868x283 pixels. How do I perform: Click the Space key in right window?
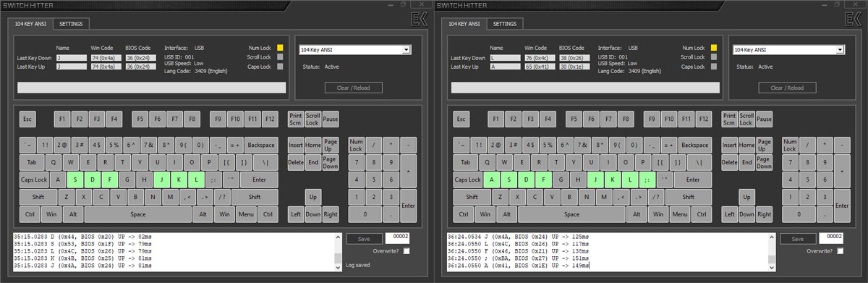click(x=572, y=214)
